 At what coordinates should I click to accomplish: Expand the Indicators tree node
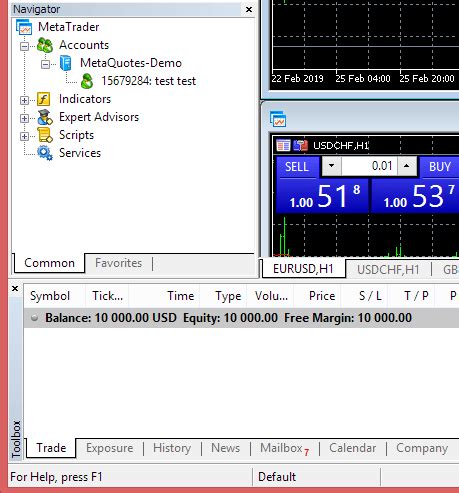(x=24, y=100)
